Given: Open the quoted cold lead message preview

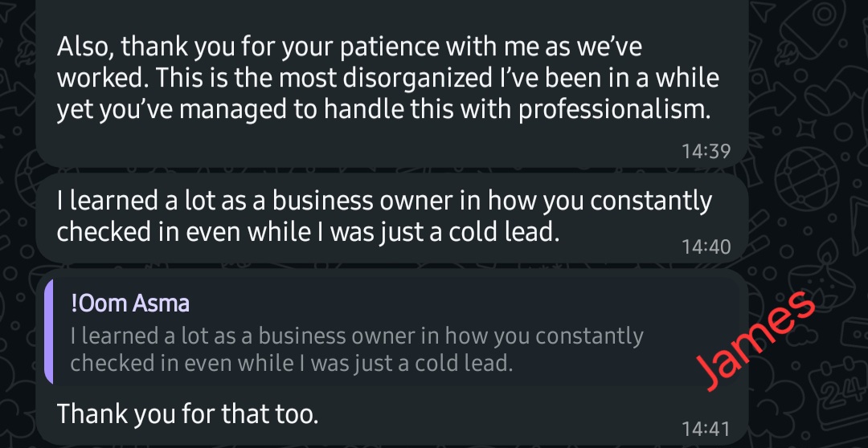Looking at the screenshot, I should (x=357, y=348).
